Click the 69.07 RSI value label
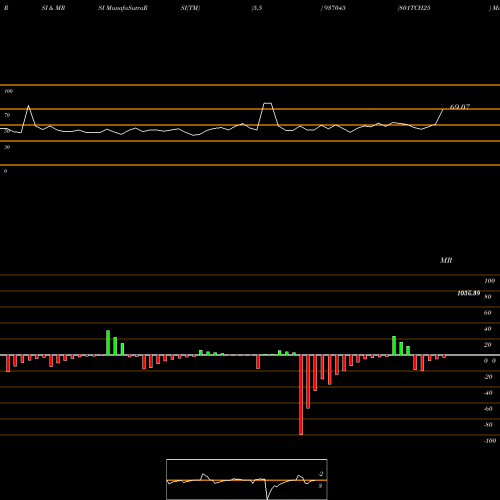 coord(460,107)
